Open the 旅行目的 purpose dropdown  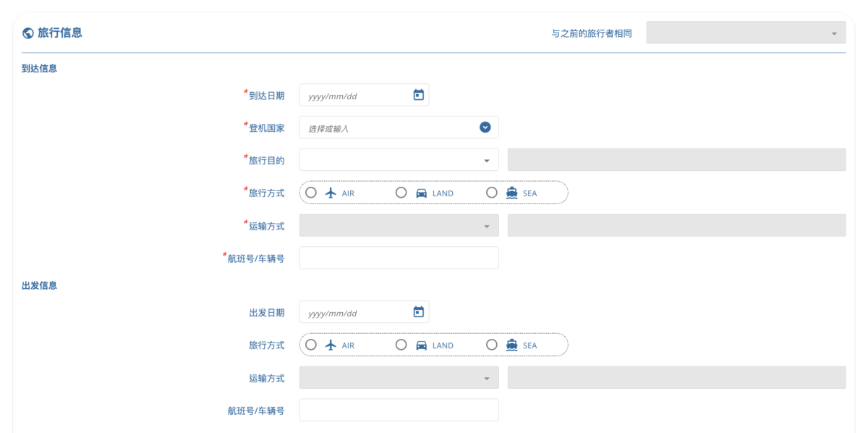[x=399, y=160]
